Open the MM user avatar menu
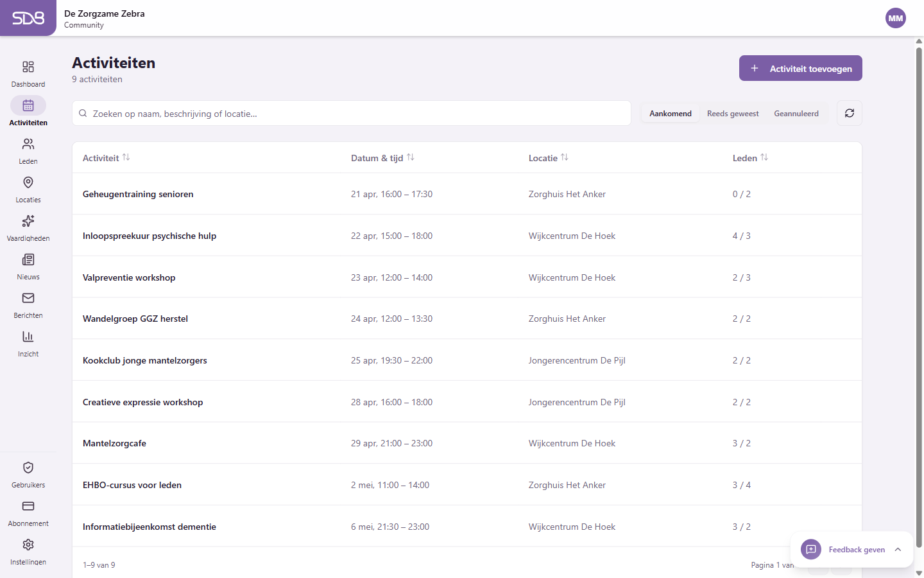This screenshot has height=578, width=924. (895, 18)
